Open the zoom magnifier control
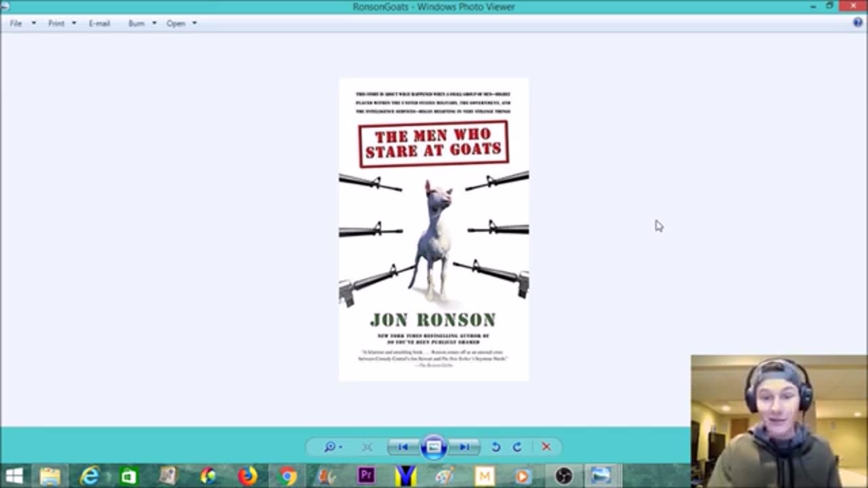The image size is (868, 488). (332, 447)
